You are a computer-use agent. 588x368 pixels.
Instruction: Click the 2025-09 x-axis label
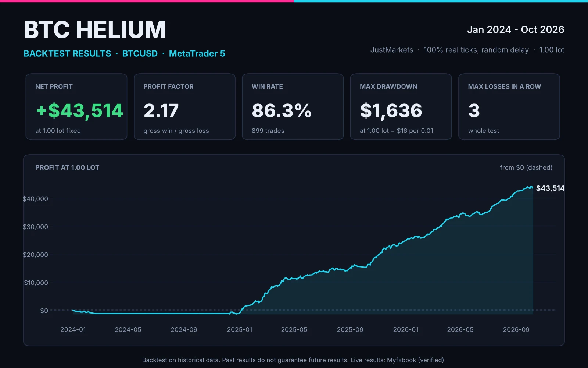click(x=350, y=329)
